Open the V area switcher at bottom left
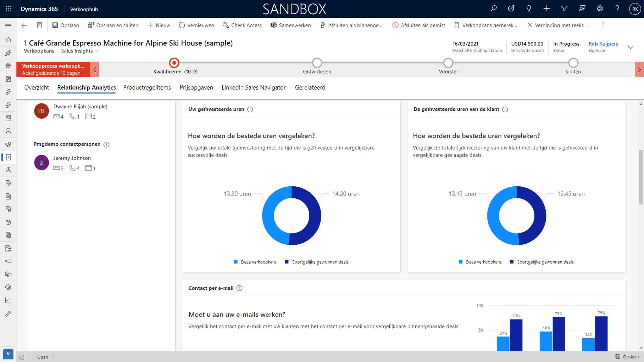 (x=8, y=354)
